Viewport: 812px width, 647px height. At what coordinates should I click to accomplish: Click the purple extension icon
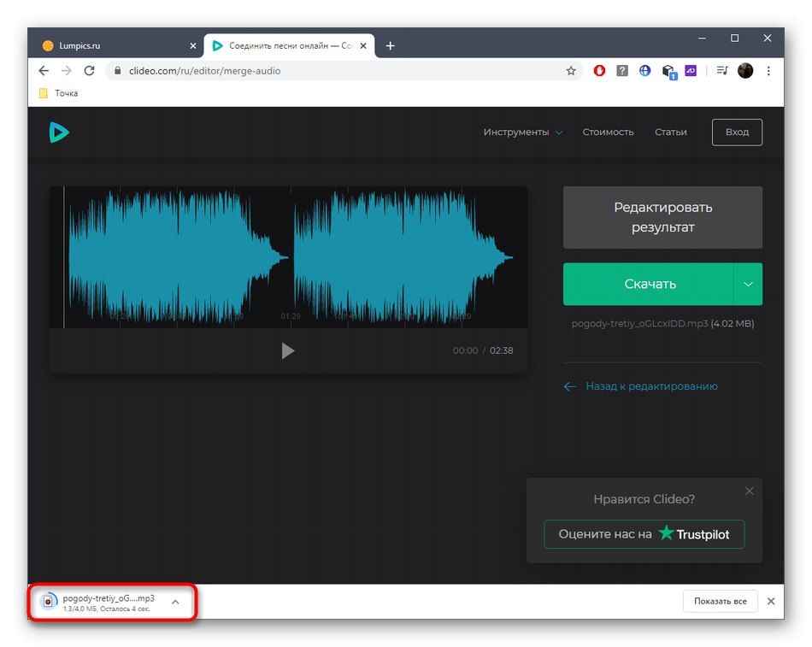tap(691, 70)
